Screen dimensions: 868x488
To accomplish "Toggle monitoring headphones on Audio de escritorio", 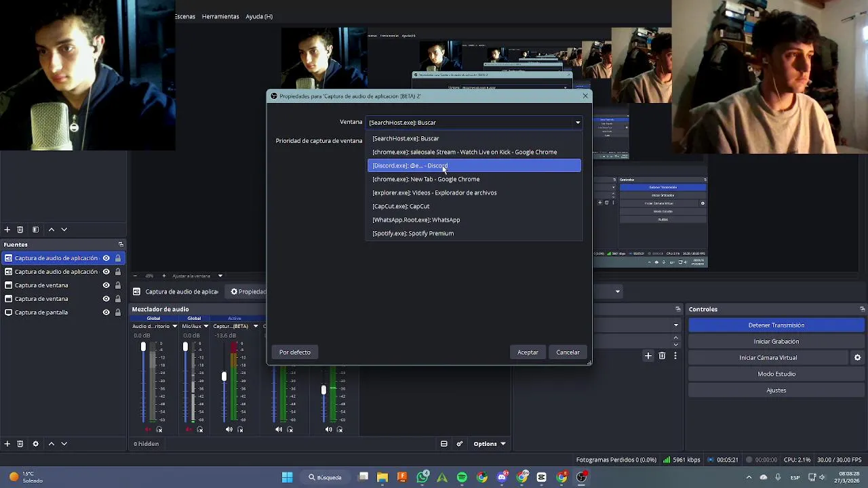I will point(159,429).
